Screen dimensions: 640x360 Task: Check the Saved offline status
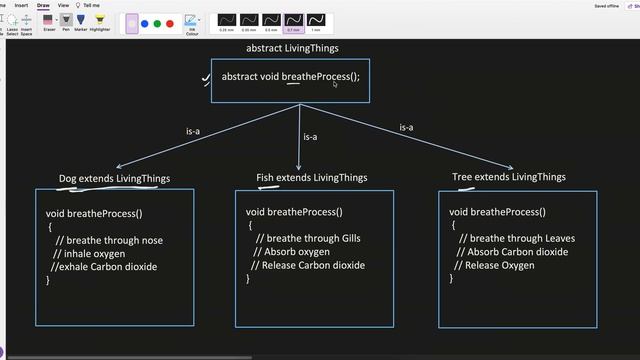pos(607,6)
